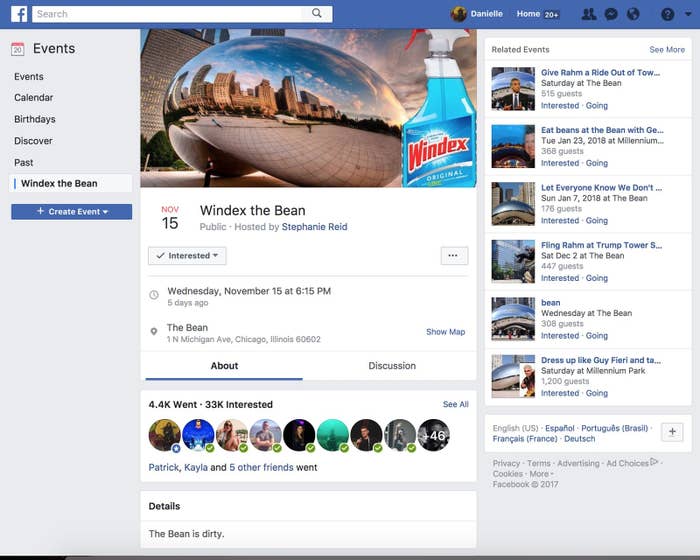Click Danielle's profile picture in top bar
Screen dimensions: 700x560
(458, 14)
